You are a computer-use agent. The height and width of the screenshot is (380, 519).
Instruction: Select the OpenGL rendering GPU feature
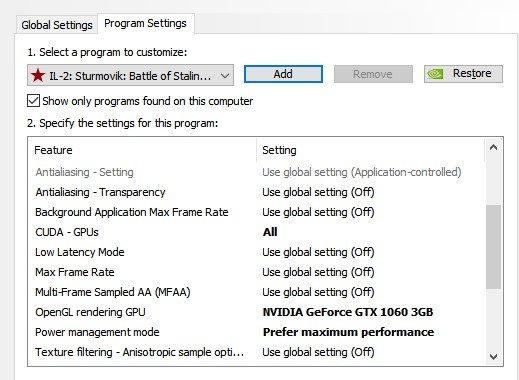90,312
